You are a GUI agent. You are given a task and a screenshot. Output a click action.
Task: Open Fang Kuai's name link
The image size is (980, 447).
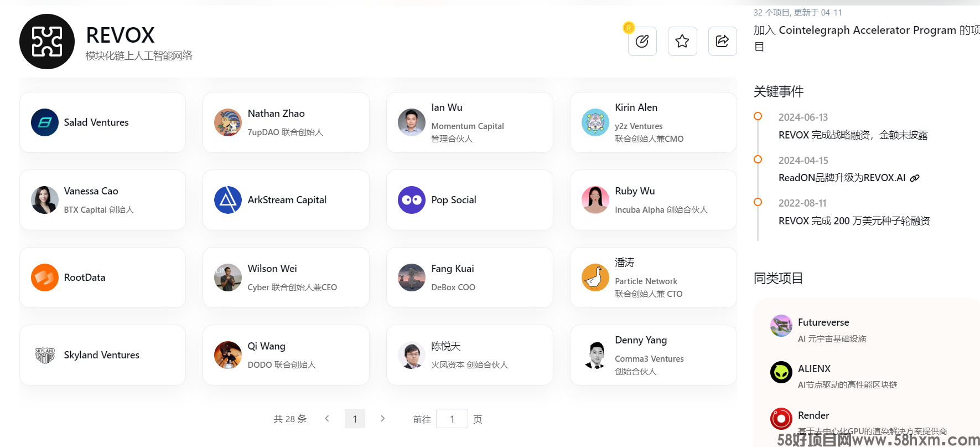[453, 269]
